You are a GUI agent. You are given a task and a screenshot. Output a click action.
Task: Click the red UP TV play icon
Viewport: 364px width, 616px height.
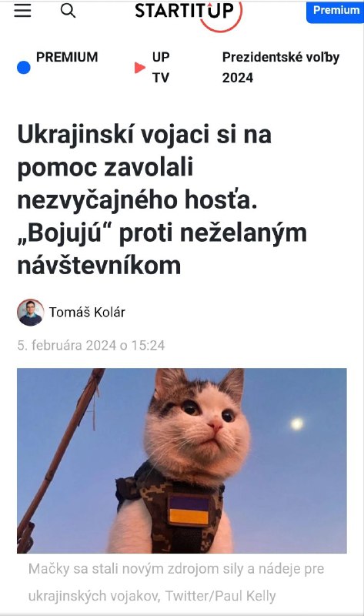pos(139,68)
